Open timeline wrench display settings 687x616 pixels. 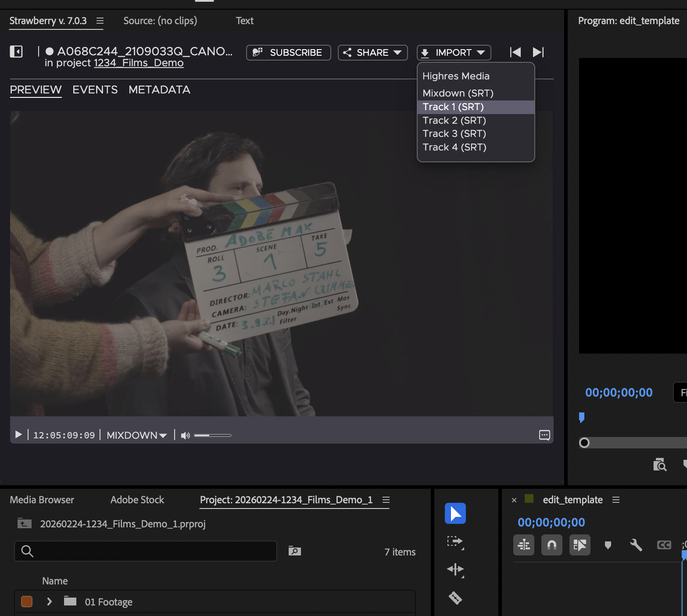636,545
